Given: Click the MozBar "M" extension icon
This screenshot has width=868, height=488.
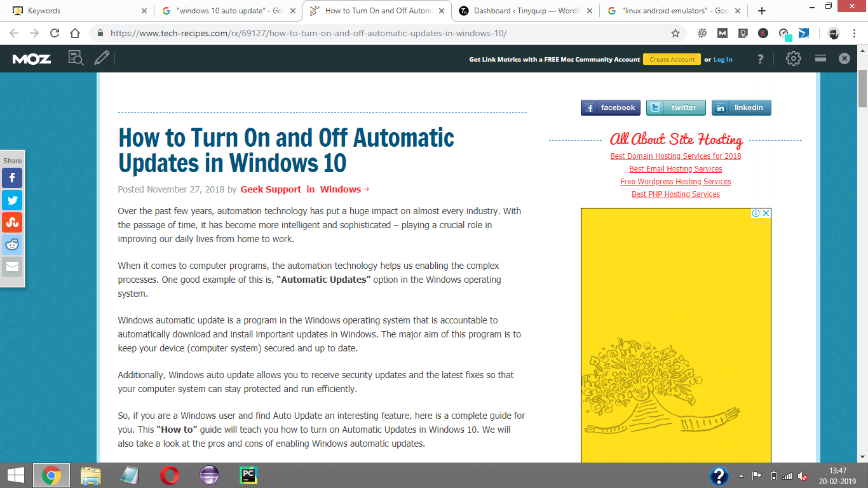Looking at the screenshot, I should tap(722, 33).
